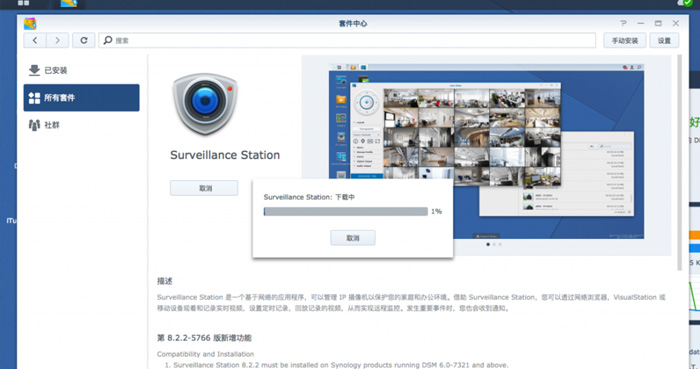Screen dimensions: 700x369
Task: Select the third screenshot carousel dot
Action: [x=500, y=245]
